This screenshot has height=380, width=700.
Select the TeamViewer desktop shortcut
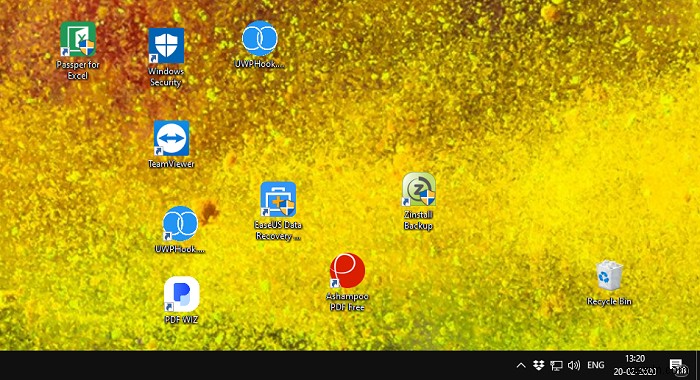pyautogui.click(x=171, y=144)
